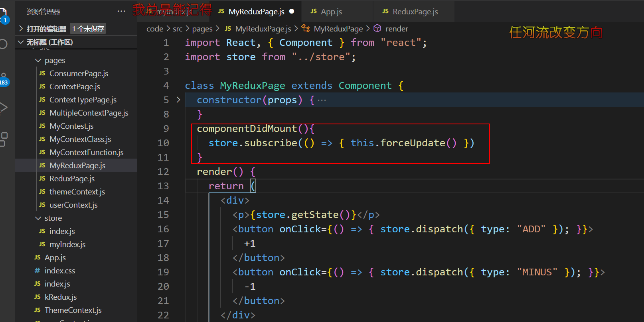644x322 pixels.
Task: Click the 1 unsaved badge
Action: [x=88, y=29]
